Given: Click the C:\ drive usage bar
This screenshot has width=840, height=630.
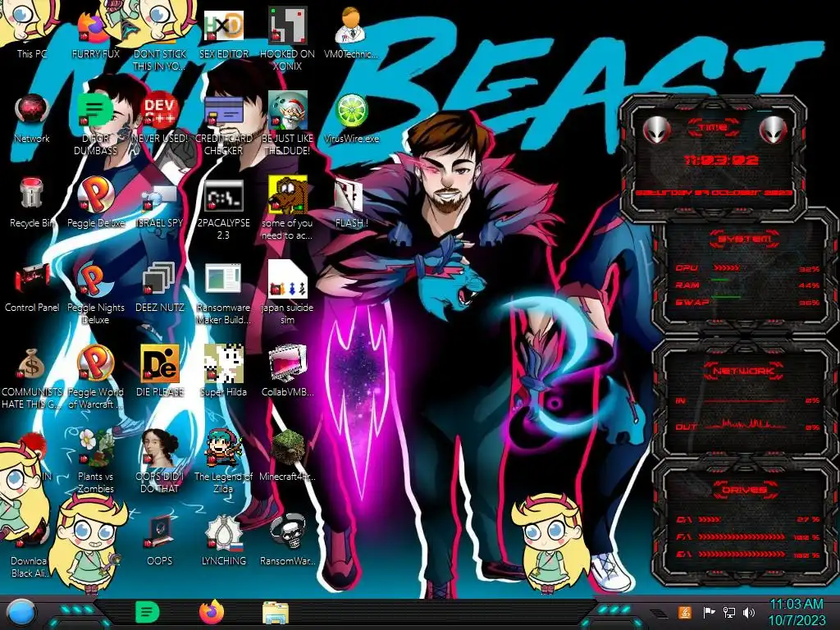Looking at the screenshot, I should tap(710, 519).
